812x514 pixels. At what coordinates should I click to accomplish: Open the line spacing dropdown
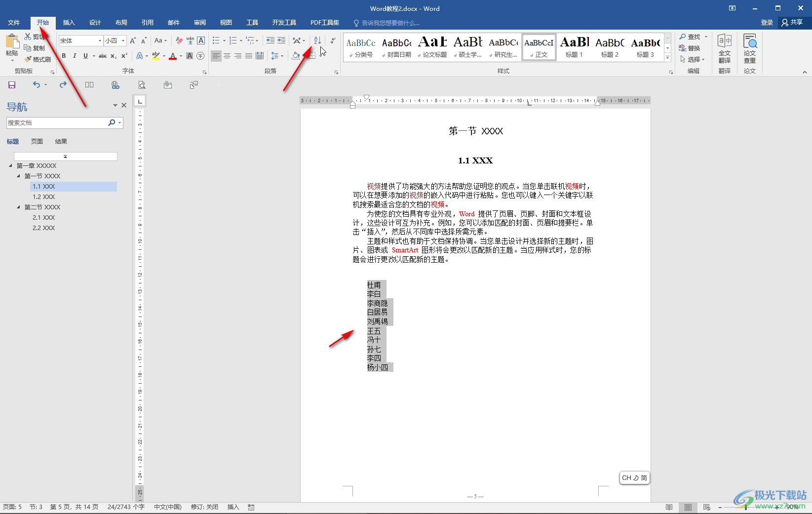pos(277,56)
